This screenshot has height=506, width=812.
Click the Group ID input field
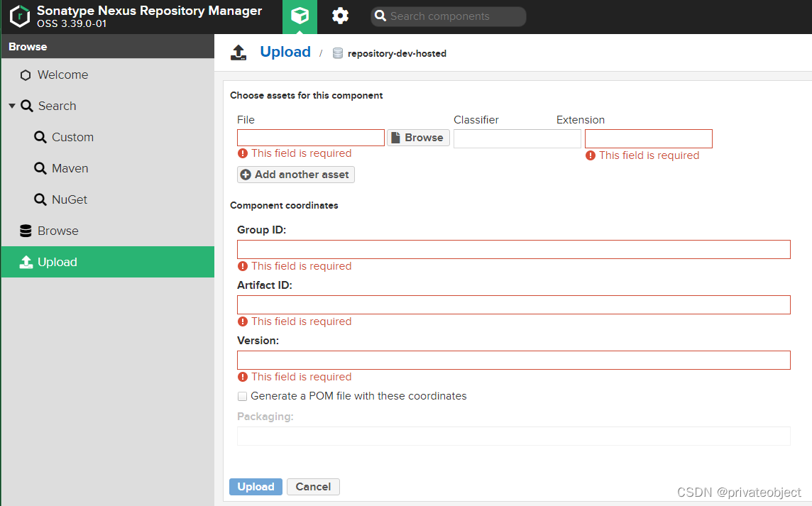coord(514,250)
